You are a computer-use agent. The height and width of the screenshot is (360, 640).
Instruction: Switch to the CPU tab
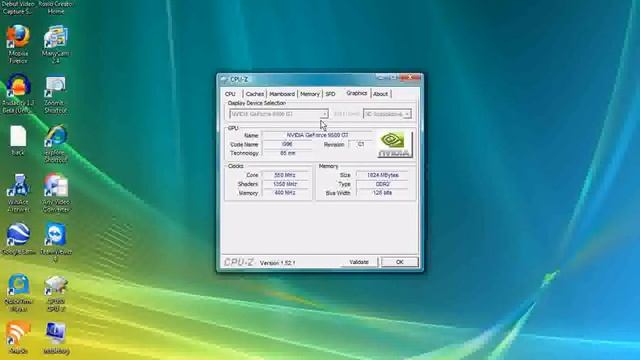tap(230, 94)
